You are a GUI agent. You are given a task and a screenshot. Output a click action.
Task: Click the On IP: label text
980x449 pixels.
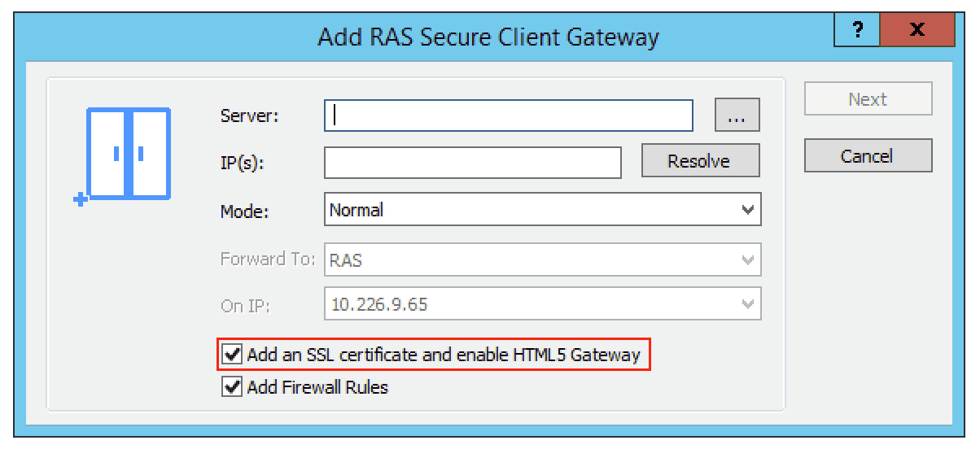(x=245, y=306)
